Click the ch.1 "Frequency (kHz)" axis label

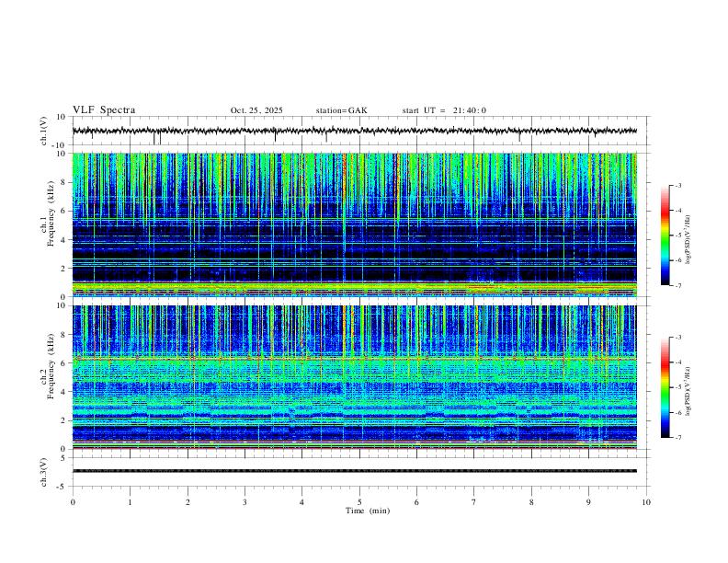pyautogui.click(x=51, y=213)
